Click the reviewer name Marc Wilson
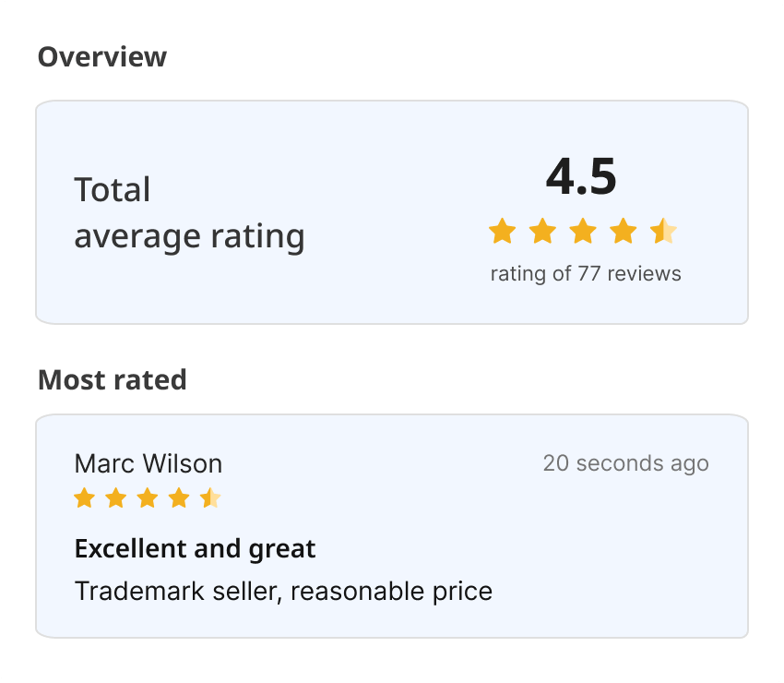This screenshot has width=784, height=683. [148, 463]
